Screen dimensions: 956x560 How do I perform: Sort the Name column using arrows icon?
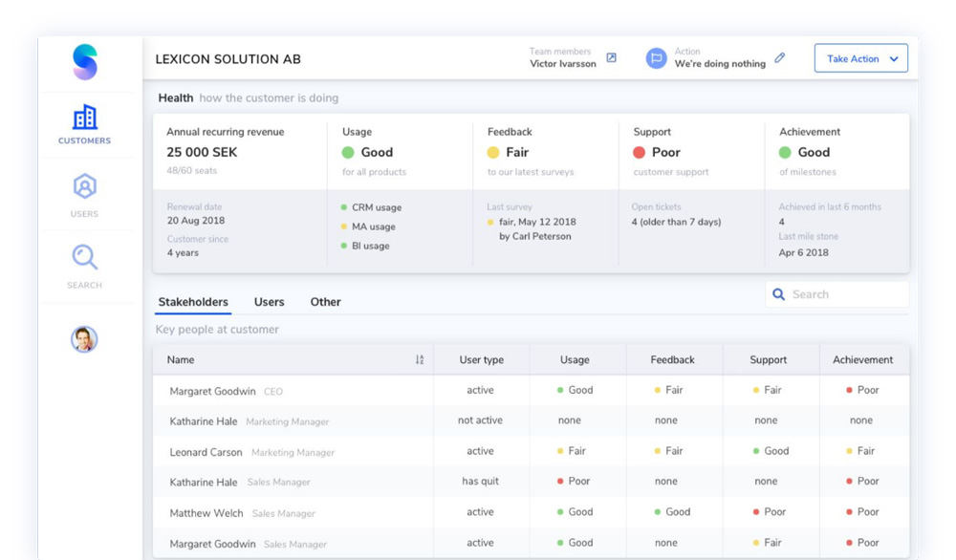point(420,360)
